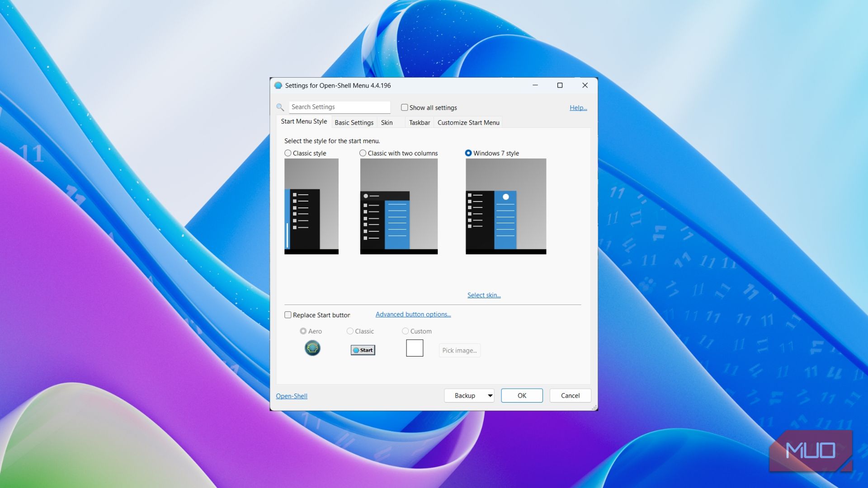Screen dimensions: 868x488
Task: Switch to the Start Menu Style tab
Action: coord(304,122)
